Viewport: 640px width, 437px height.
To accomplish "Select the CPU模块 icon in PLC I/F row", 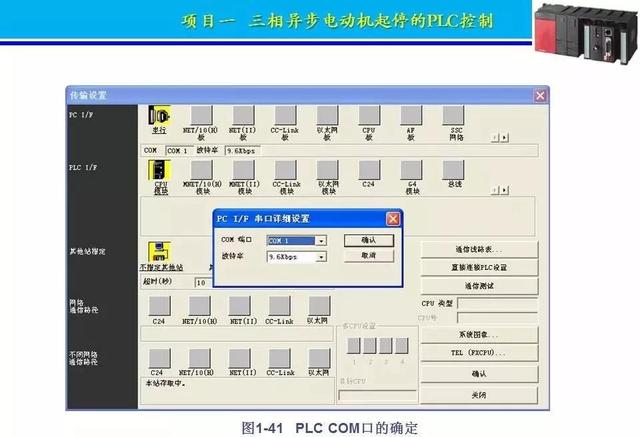I will pos(160,172).
